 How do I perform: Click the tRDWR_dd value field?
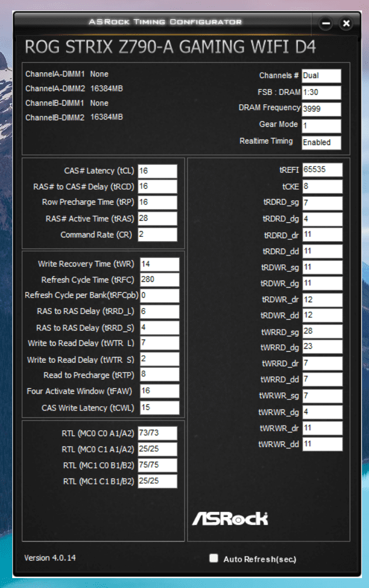click(322, 315)
